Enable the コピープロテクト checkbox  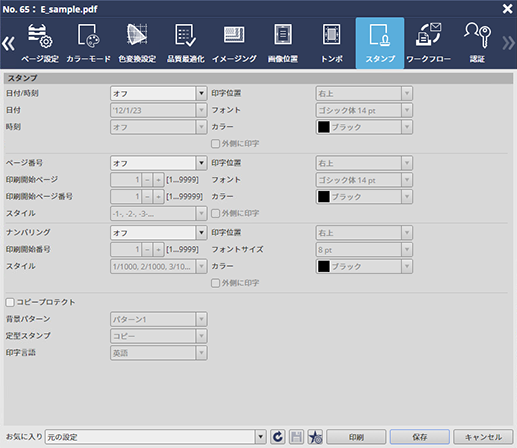tap(10, 302)
